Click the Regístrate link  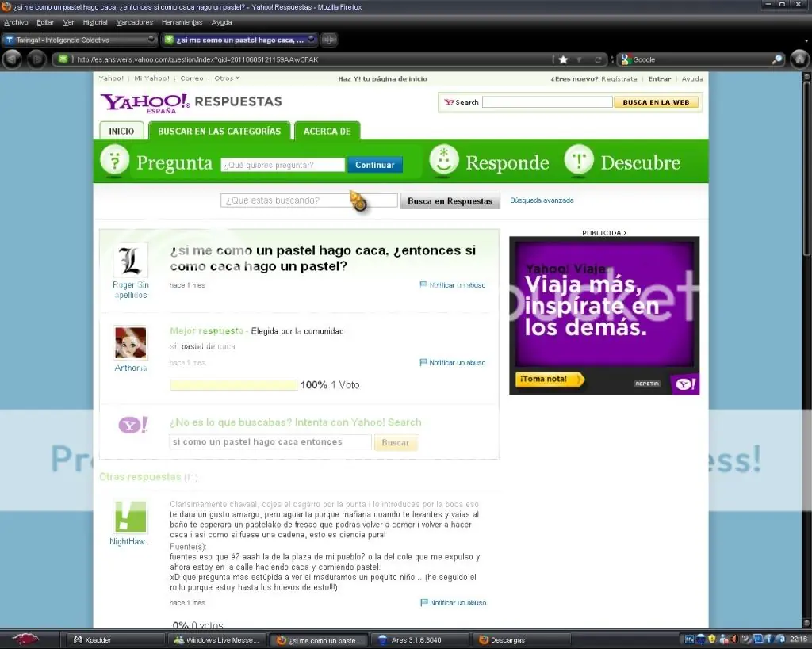pyautogui.click(x=619, y=78)
